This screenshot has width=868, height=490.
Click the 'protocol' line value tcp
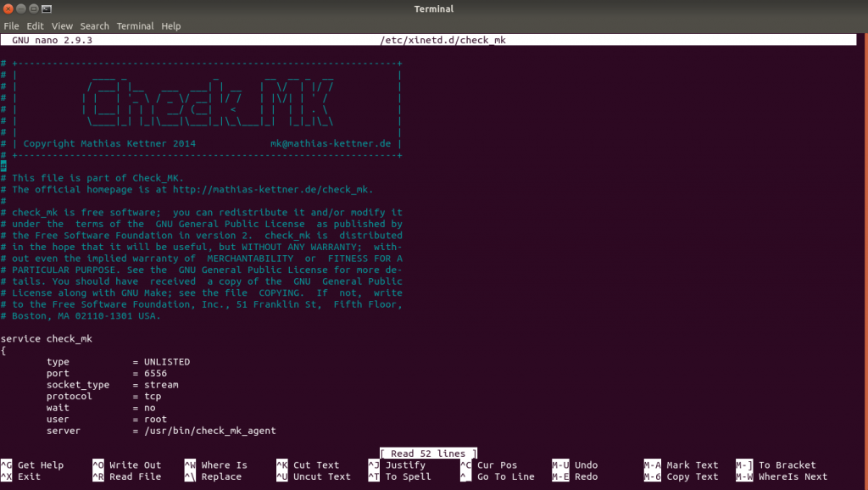pyautogui.click(x=153, y=397)
